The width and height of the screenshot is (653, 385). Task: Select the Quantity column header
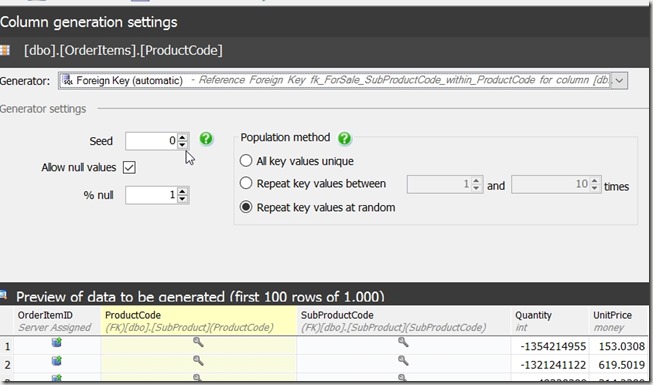550,321
